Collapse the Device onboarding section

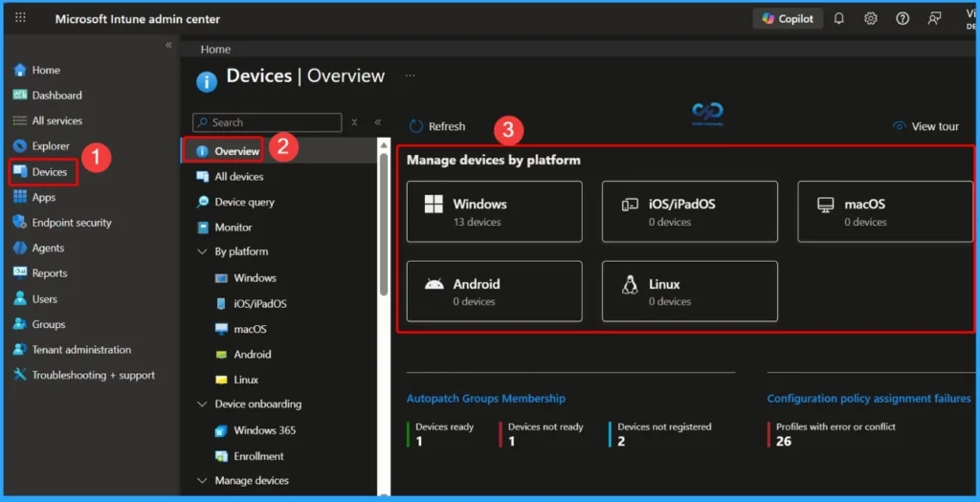(x=202, y=404)
